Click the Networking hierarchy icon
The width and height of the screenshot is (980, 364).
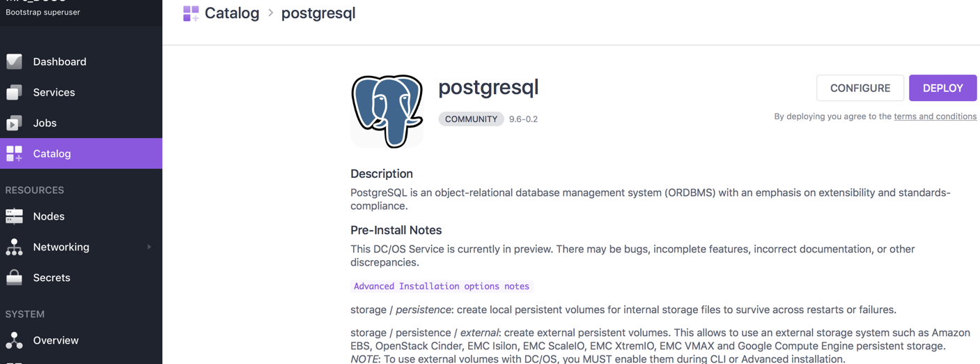coord(14,247)
